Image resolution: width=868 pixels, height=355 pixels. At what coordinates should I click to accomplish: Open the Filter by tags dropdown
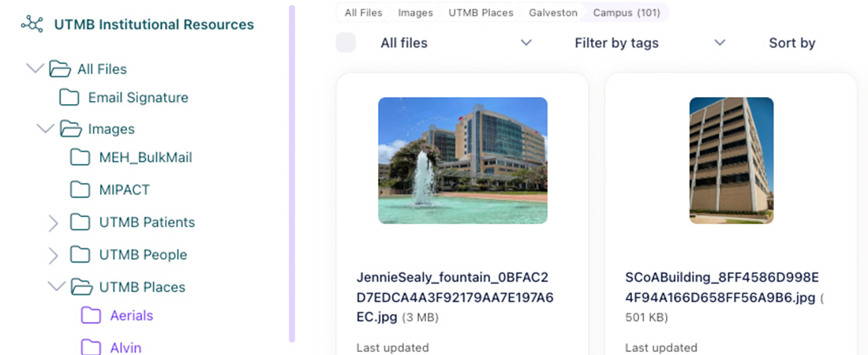[x=649, y=43]
